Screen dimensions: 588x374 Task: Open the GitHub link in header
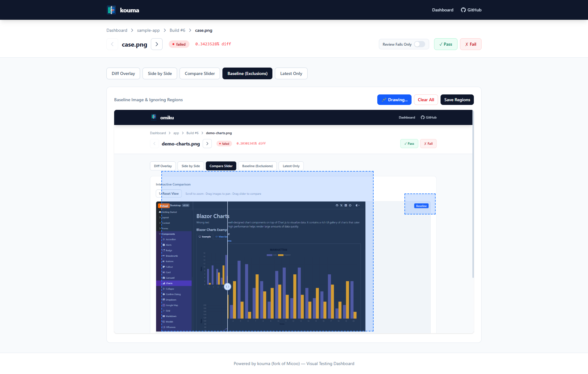pos(471,10)
